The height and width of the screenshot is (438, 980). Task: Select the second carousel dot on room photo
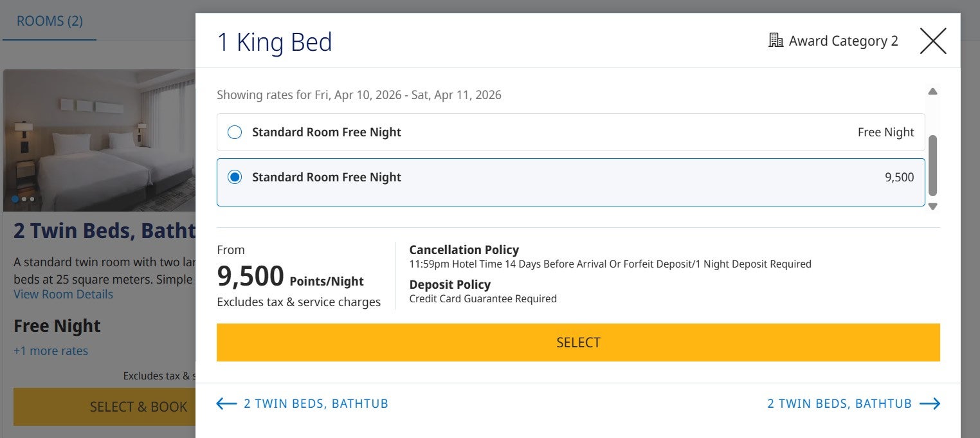pos(24,199)
